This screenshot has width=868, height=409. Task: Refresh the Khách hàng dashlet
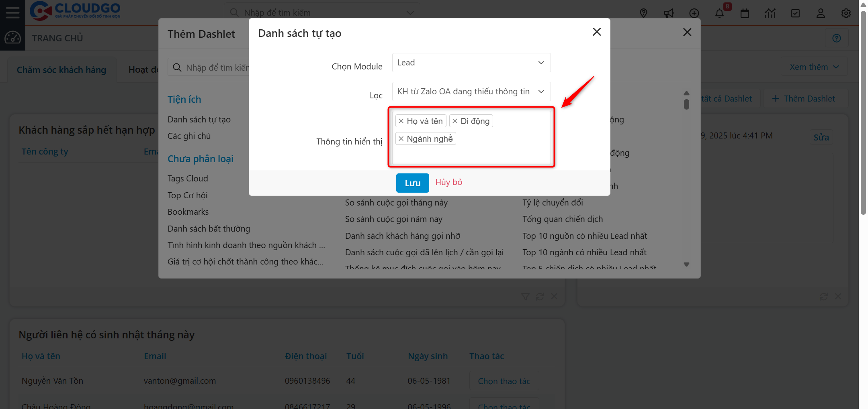pos(540,296)
